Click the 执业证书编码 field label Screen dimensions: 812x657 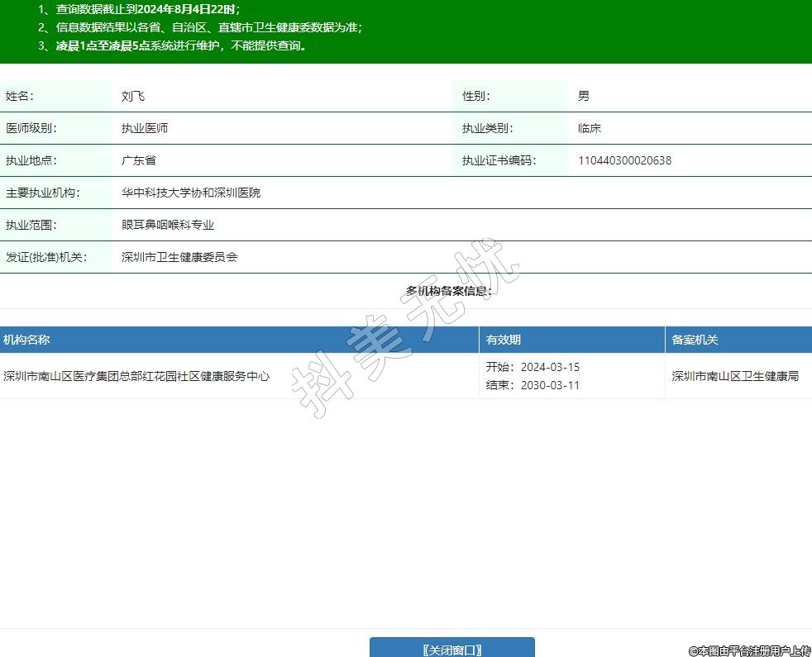[499, 160]
